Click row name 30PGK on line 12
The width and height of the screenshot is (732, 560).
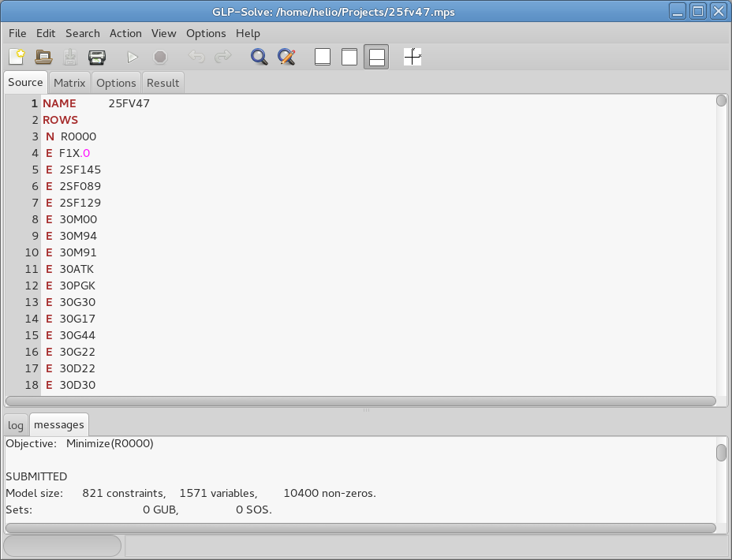[x=77, y=286]
